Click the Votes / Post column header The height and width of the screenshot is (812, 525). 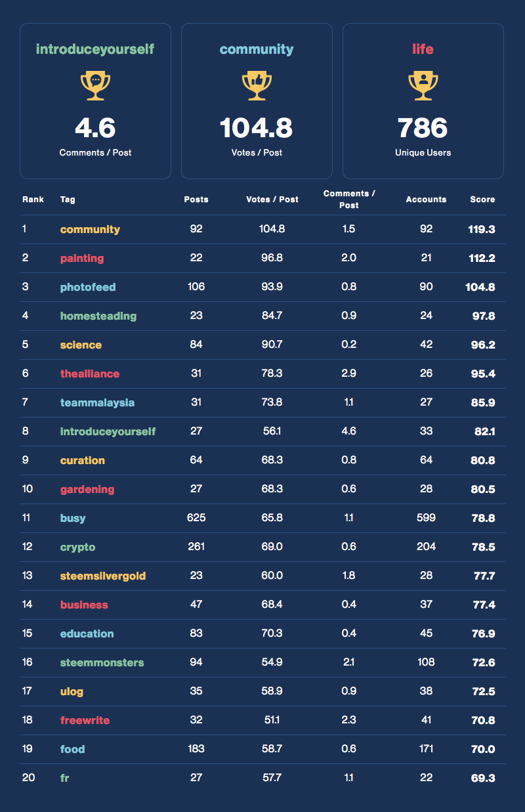click(x=272, y=200)
